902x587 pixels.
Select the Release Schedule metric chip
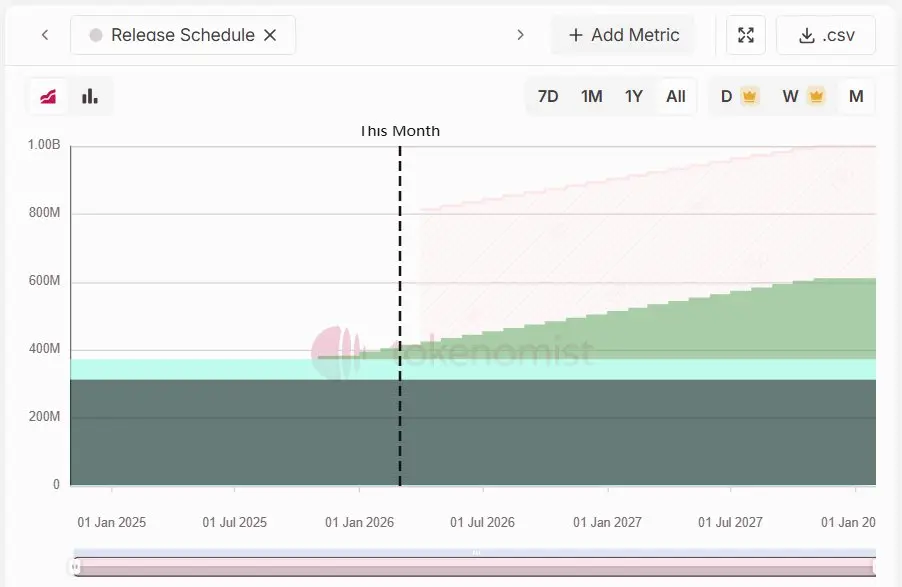(x=183, y=35)
